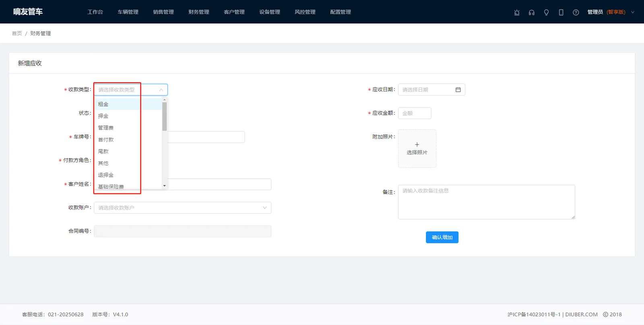Click the 财务管理 breadcrumb link
Screen dimensions: 644x325
[x=41, y=33]
